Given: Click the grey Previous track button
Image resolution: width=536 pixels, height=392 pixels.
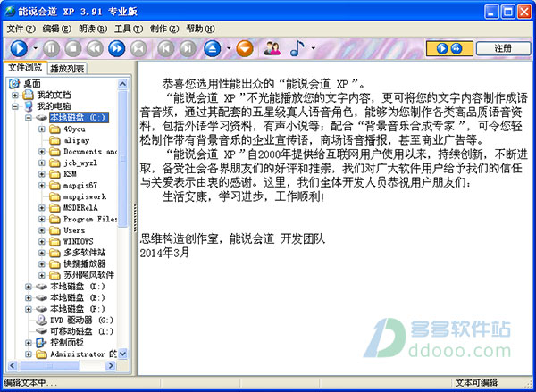Looking at the screenshot, I should (165, 48).
